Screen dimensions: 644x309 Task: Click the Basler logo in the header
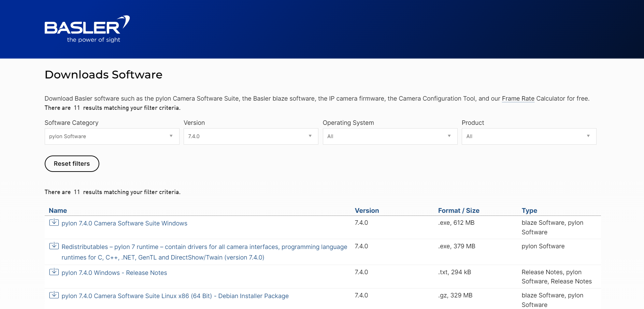[x=87, y=29]
